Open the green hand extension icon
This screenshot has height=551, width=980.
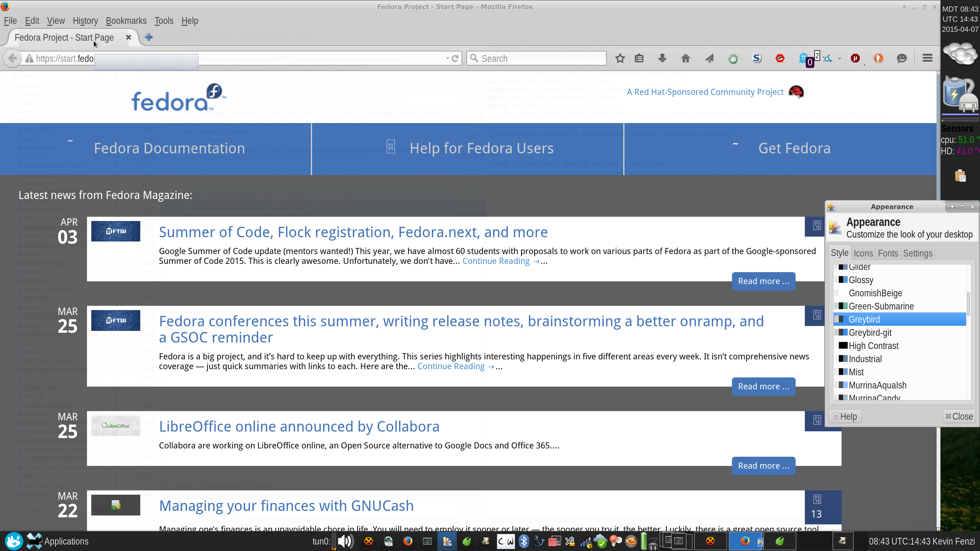pyautogui.click(x=733, y=58)
